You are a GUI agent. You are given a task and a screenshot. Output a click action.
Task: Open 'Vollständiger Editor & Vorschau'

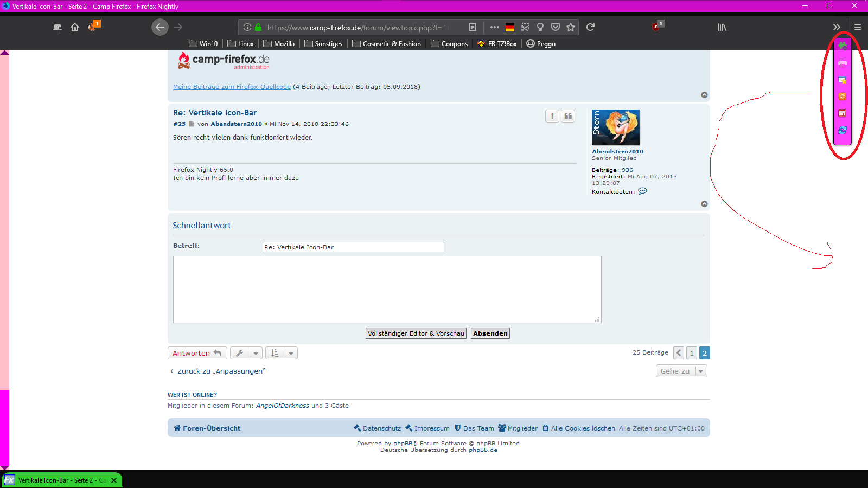click(x=416, y=333)
